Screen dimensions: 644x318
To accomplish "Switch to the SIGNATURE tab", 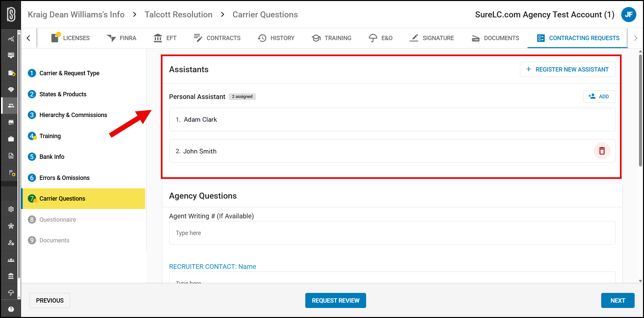I will click(x=432, y=38).
